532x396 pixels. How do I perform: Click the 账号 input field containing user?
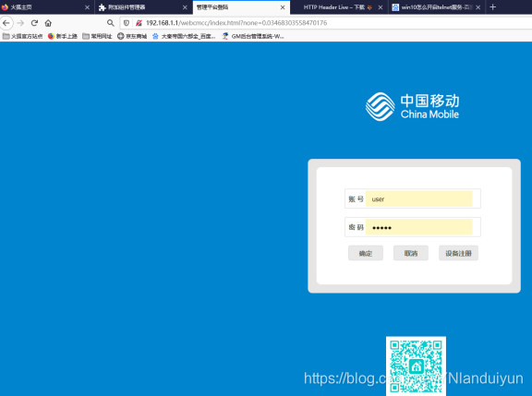coord(418,198)
